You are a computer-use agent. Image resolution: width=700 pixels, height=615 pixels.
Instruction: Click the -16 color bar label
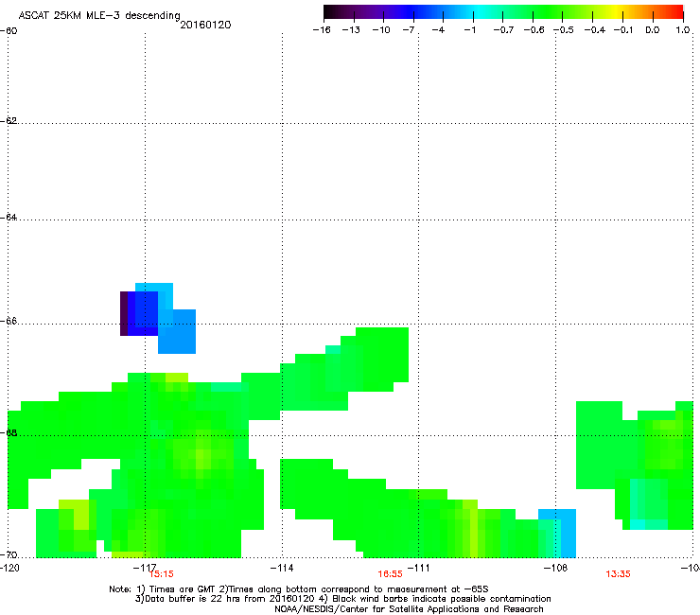[322, 30]
